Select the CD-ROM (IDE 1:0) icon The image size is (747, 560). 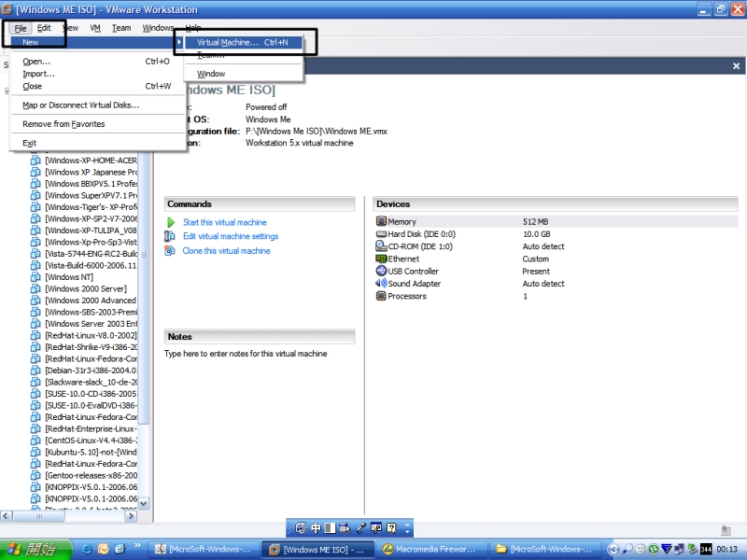click(x=381, y=245)
